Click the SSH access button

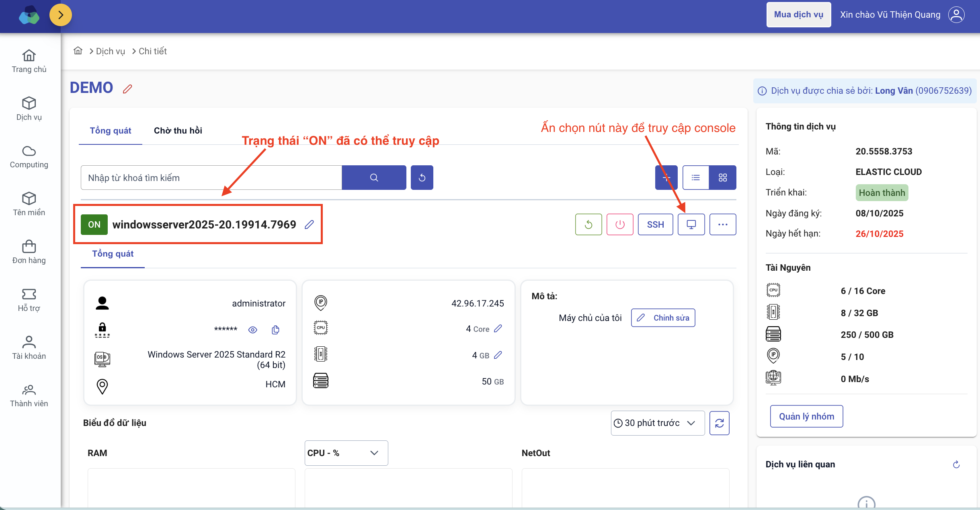(x=655, y=224)
